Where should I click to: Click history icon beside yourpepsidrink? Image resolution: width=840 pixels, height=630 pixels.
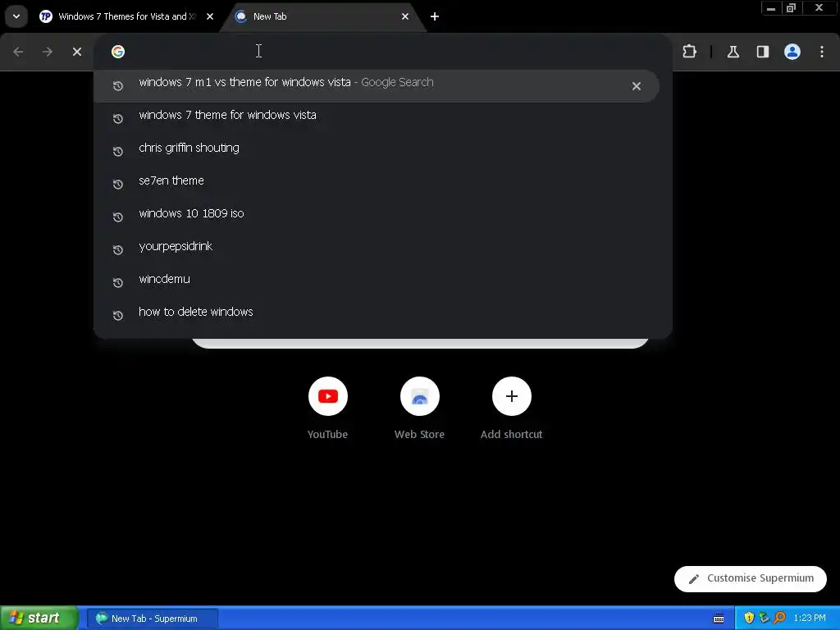[118, 250]
